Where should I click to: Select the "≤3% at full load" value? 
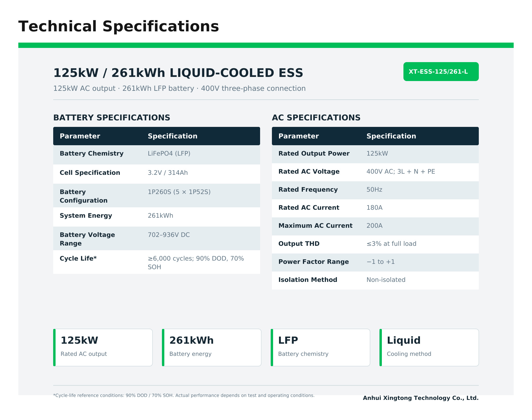pyautogui.click(x=391, y=244)
